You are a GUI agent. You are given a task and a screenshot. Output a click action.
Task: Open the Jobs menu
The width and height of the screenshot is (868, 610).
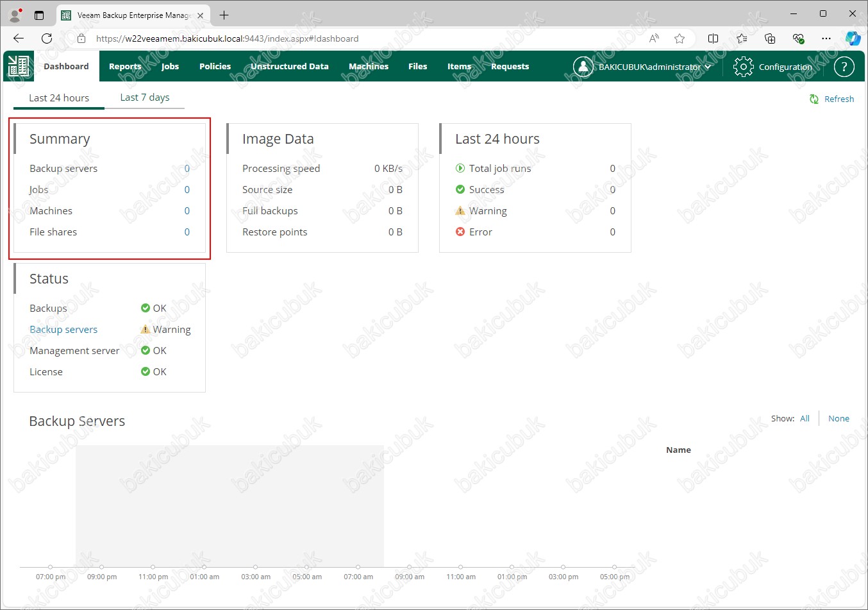pyautogui.click(x=170, y=66)
